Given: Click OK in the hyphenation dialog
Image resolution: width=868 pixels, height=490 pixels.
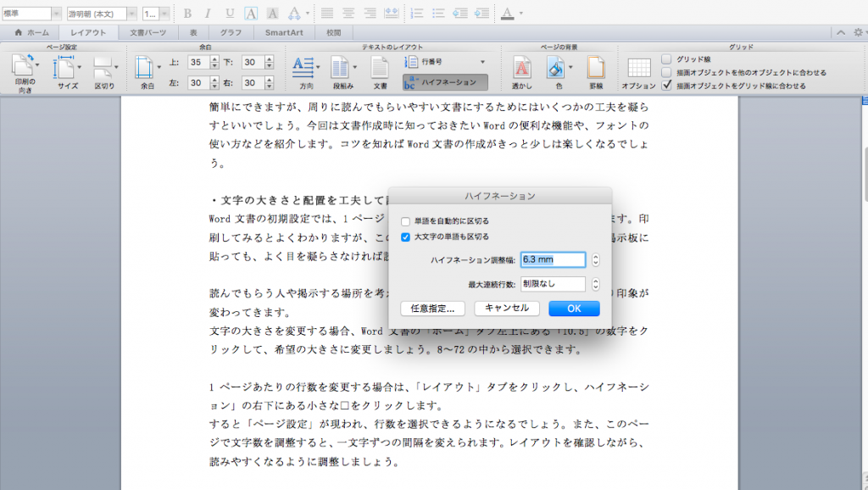Looking at the screenshot, I should 574,309.
